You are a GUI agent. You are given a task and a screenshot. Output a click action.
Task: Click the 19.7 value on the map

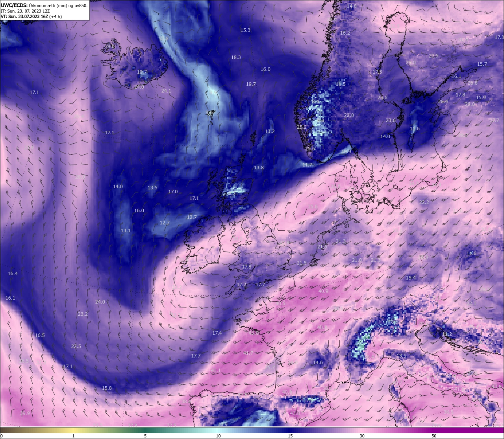251,84
